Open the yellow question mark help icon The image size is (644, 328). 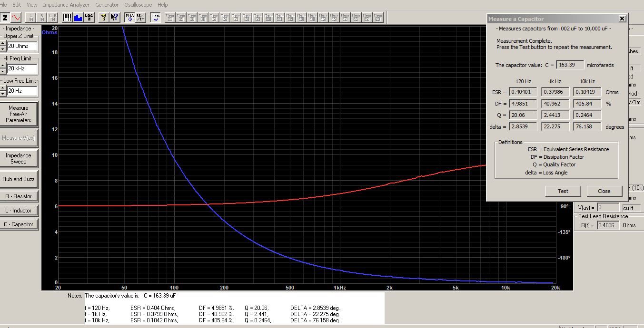[103, 18]
